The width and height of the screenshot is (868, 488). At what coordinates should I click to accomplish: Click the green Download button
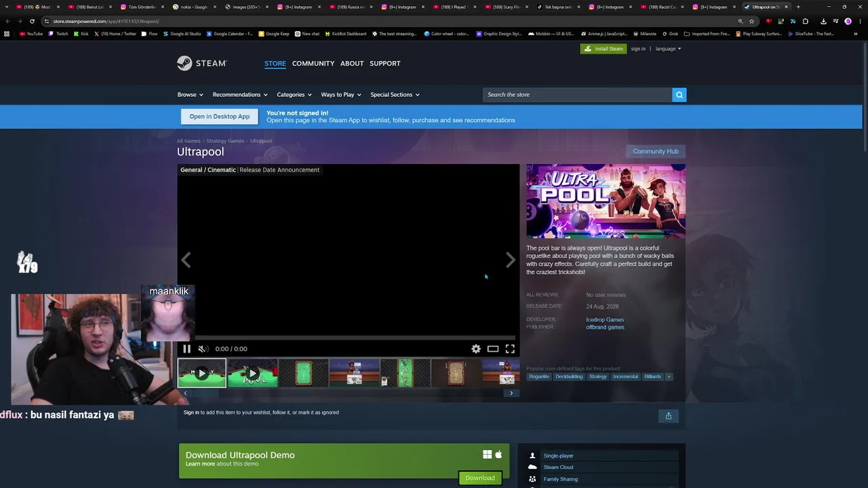coord(480,479)
